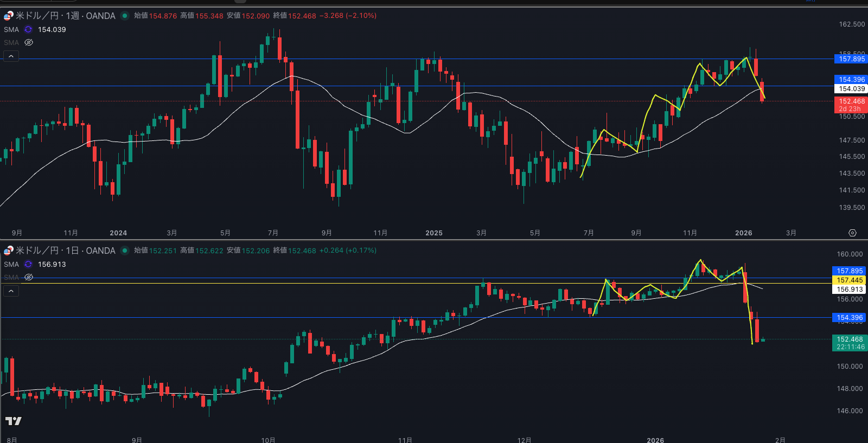The image size is (868, 443).
Task: Open weekly chart time axis settings gear
Action: pyautogui.click(x=852, y=233)
